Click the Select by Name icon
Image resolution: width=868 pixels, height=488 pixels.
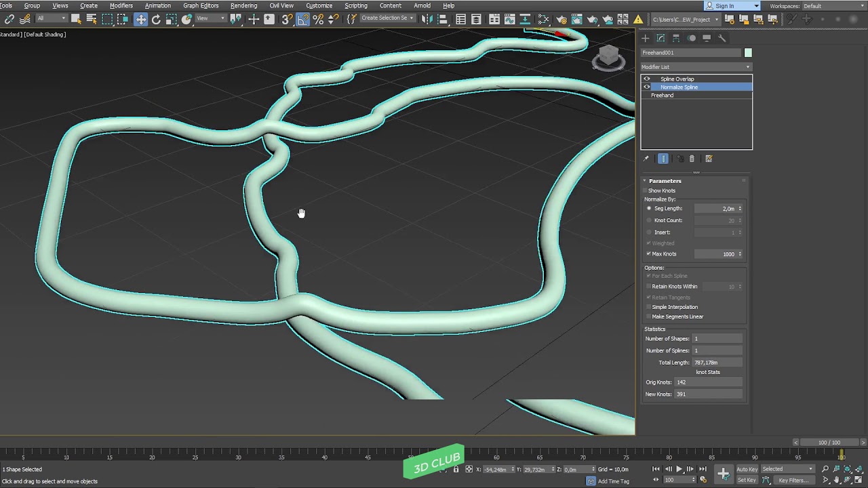[x=92, y=20]
